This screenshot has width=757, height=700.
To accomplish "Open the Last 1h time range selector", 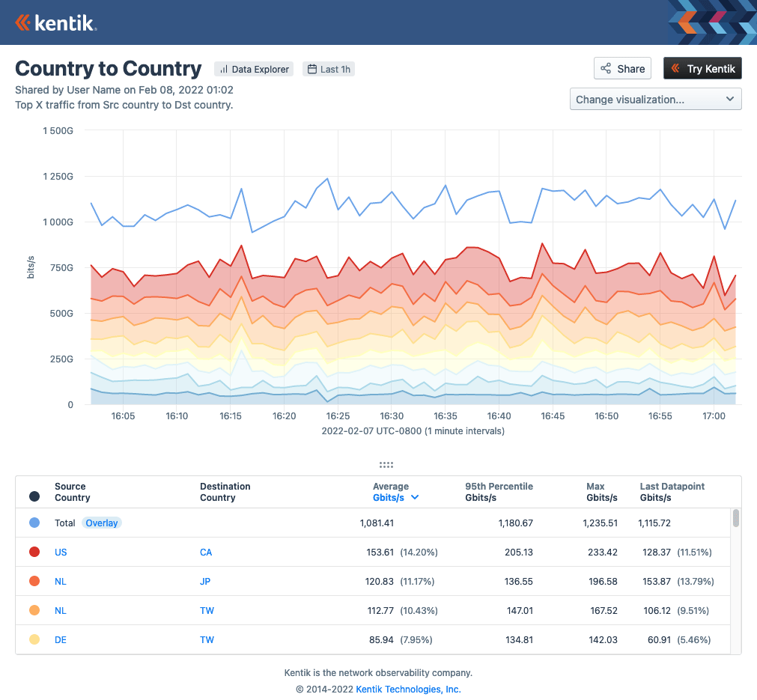I will [328, 69].
